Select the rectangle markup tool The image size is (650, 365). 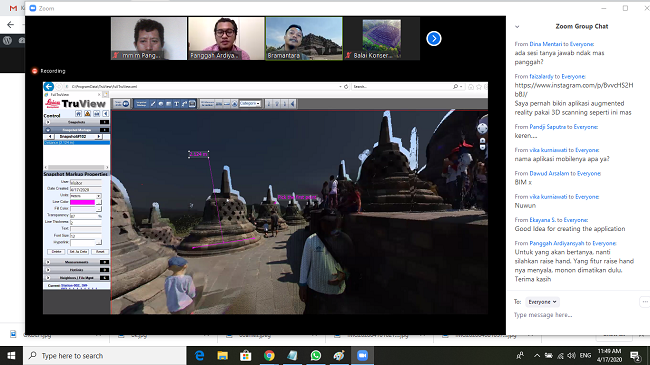(x=169, y=104)
